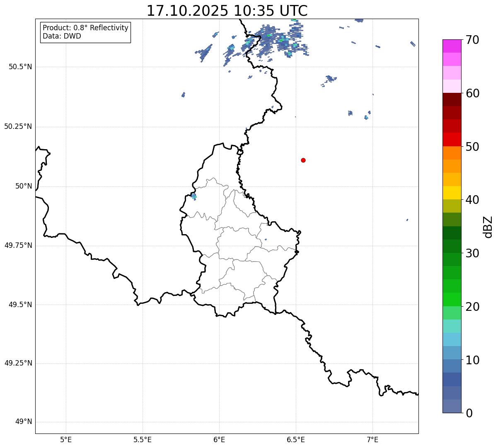Select the plot title '17.10.2025 10:35 UTC'
498x448 pixels.
click(227, 11)
